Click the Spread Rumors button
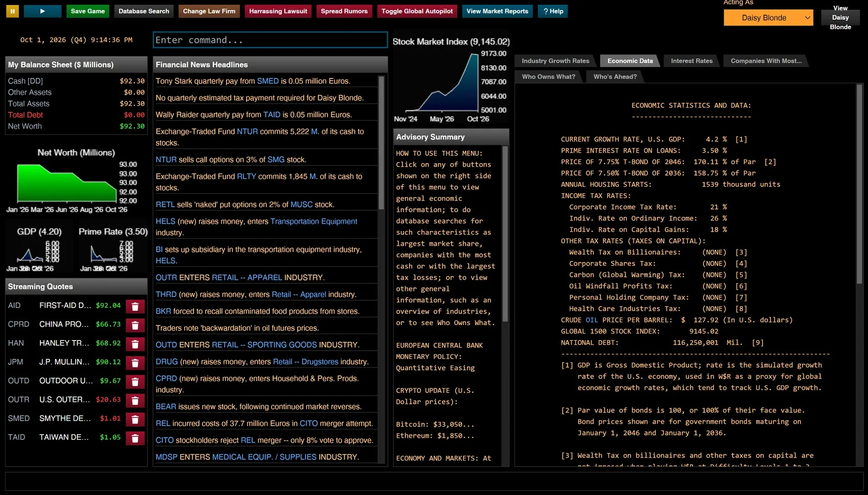Image resolution: width=868 pixels, height=495 pixels. (344, 11)
